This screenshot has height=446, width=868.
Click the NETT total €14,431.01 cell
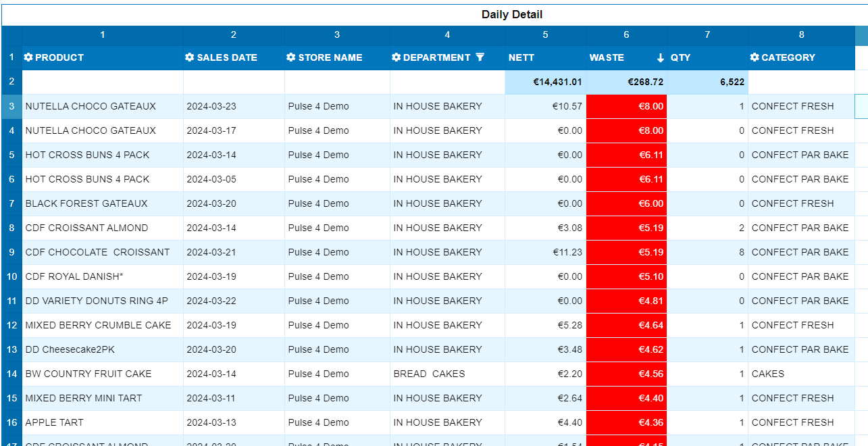[x=545, y=82]
